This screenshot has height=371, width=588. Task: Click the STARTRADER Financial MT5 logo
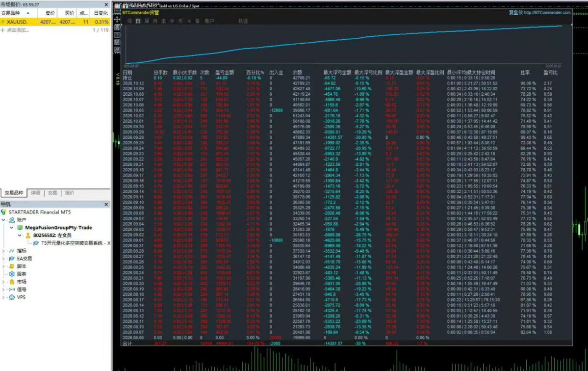pyautogui.click(x=4, y=212)
